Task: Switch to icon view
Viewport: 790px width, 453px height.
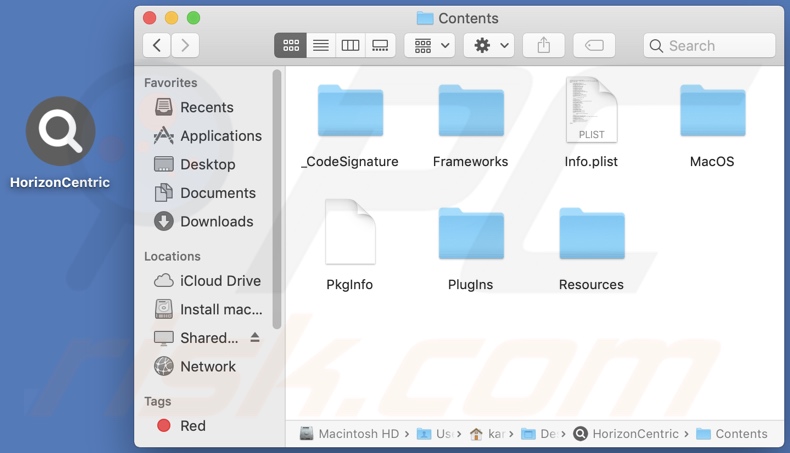Action: [x=290, y=45]
